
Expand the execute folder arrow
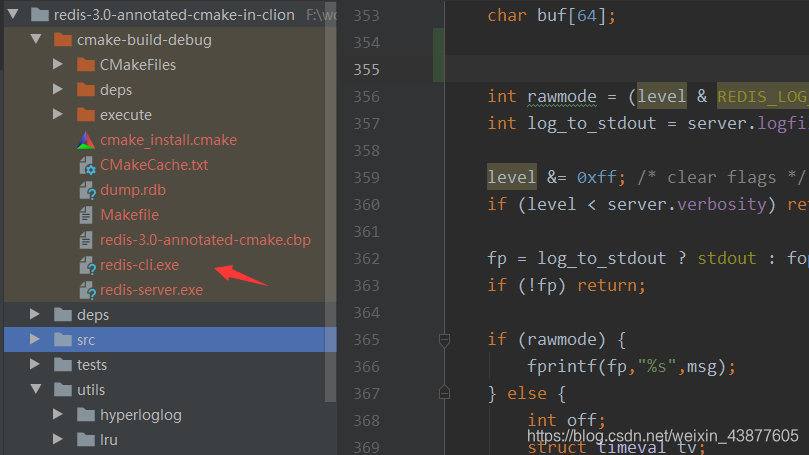pos(58,114)
